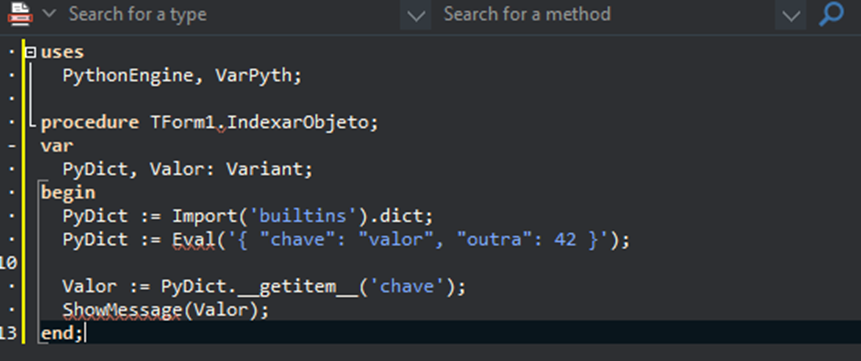
Task: Click the "begin" keyword
Action: (x=68, y=192)
